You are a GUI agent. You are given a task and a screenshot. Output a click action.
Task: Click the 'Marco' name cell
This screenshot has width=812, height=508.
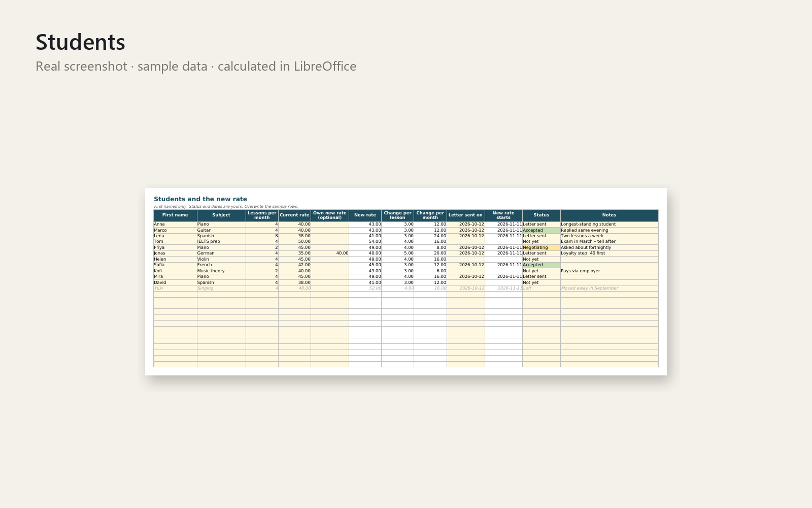click(175, 230)
